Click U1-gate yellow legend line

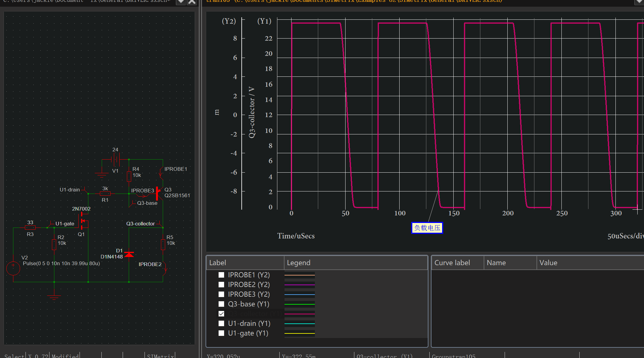click(x=300, y=333)
